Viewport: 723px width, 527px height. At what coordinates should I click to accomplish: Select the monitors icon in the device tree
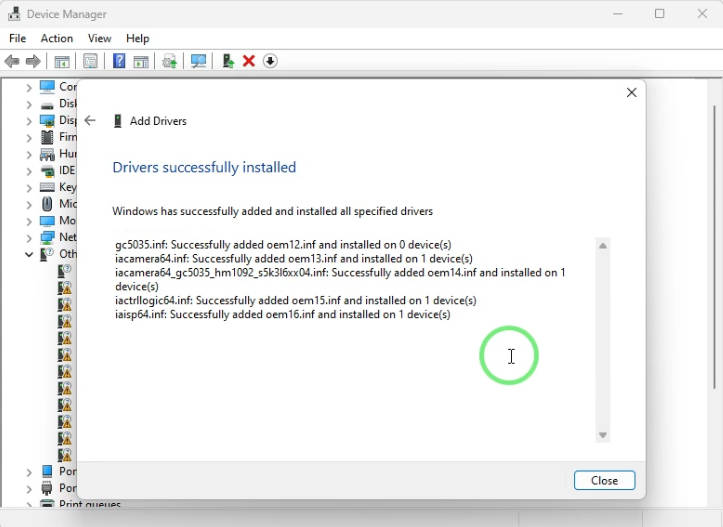[x=47, y=220]
